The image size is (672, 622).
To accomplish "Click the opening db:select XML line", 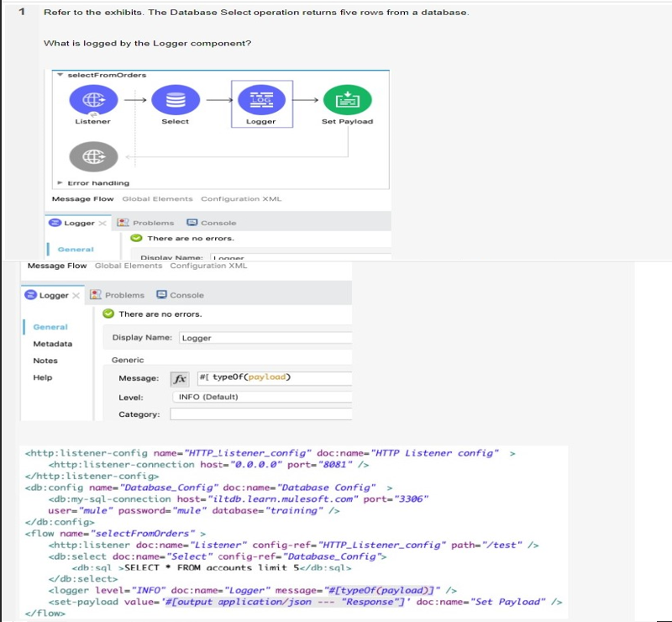I will point(218,556).
